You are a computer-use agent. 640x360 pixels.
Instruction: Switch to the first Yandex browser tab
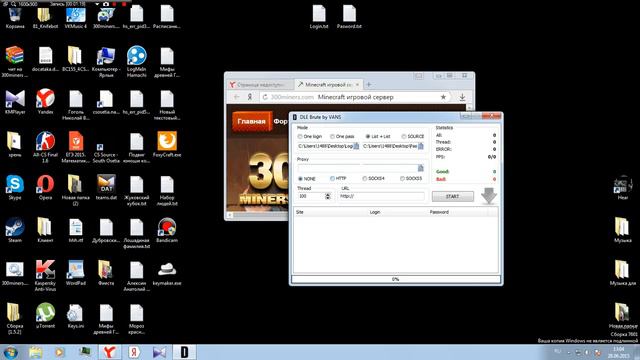[x=260, y=84]
